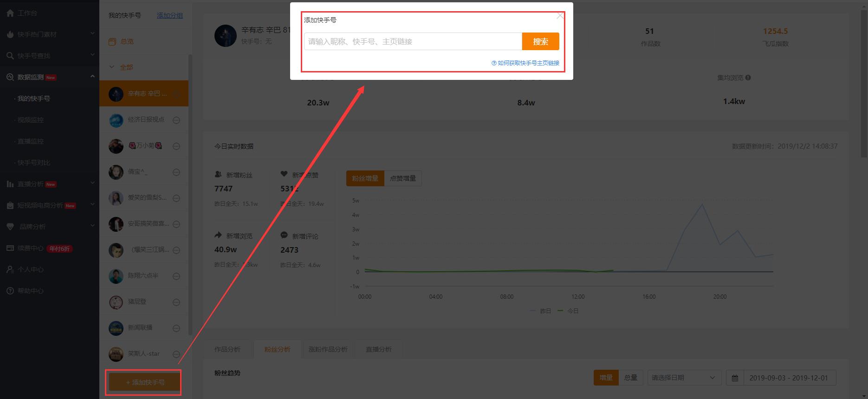Open the 如何获取快手号主页链接 help link

click(x=525, y=63)
